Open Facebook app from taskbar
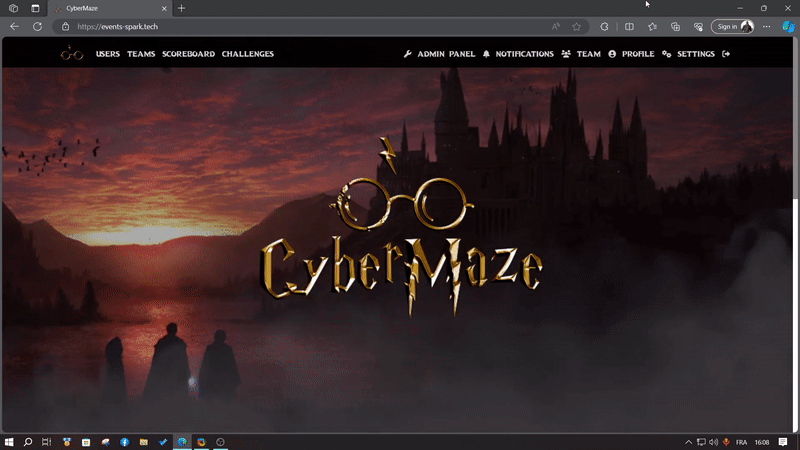This screenshot has width=800, height=450. pos(124,442)
